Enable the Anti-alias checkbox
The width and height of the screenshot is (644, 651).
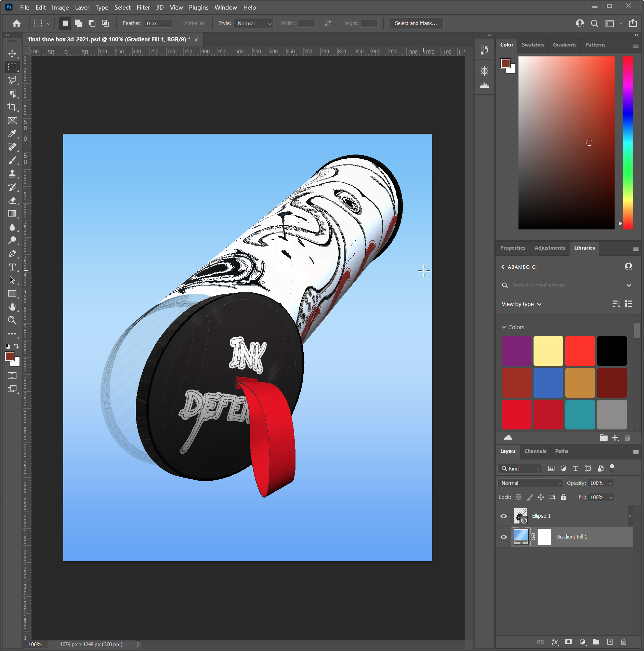coord(179,23)
